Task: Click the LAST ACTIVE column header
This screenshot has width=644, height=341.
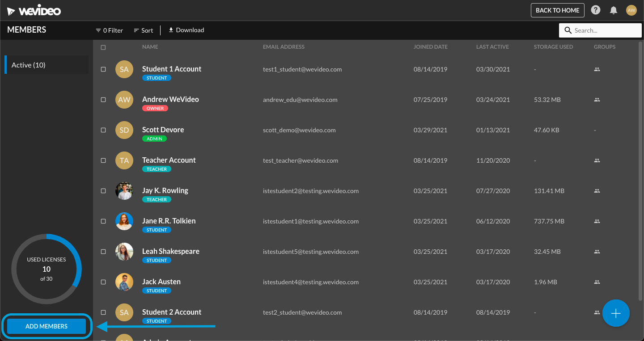Action: point(492,47)
